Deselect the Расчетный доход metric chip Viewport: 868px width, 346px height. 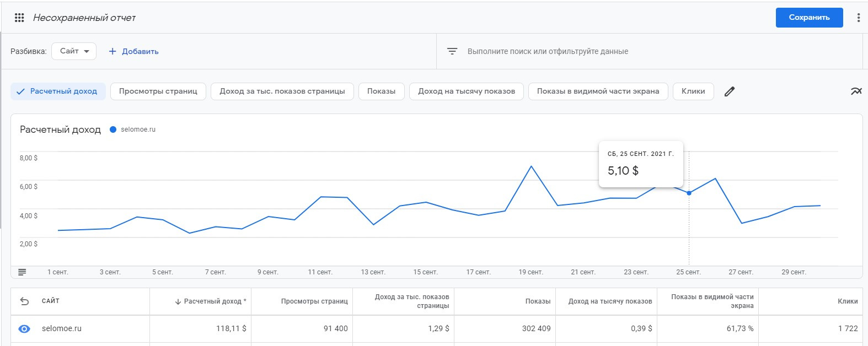[58, 91]
